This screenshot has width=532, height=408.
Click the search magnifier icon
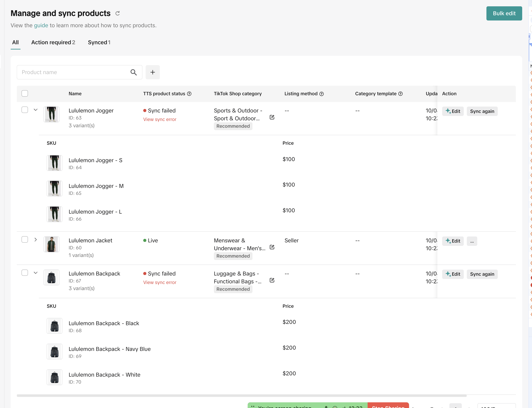[133, 72]
